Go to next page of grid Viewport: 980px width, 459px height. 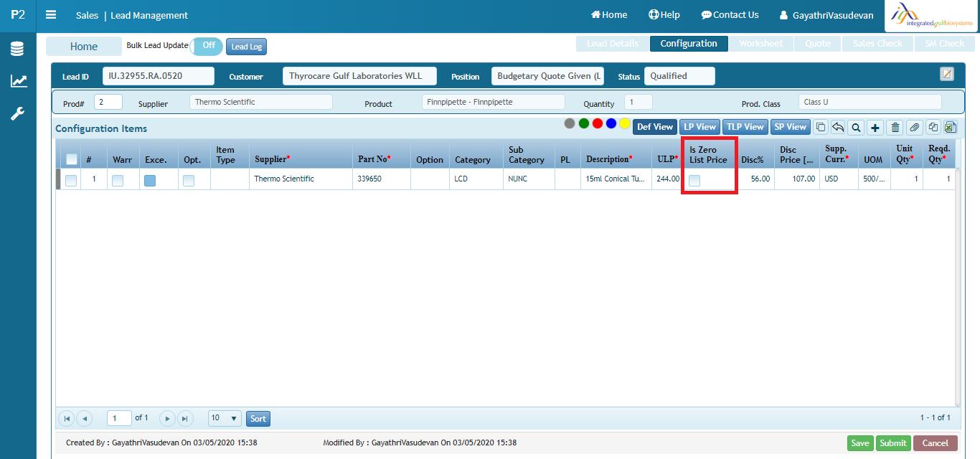click(167, 418)
